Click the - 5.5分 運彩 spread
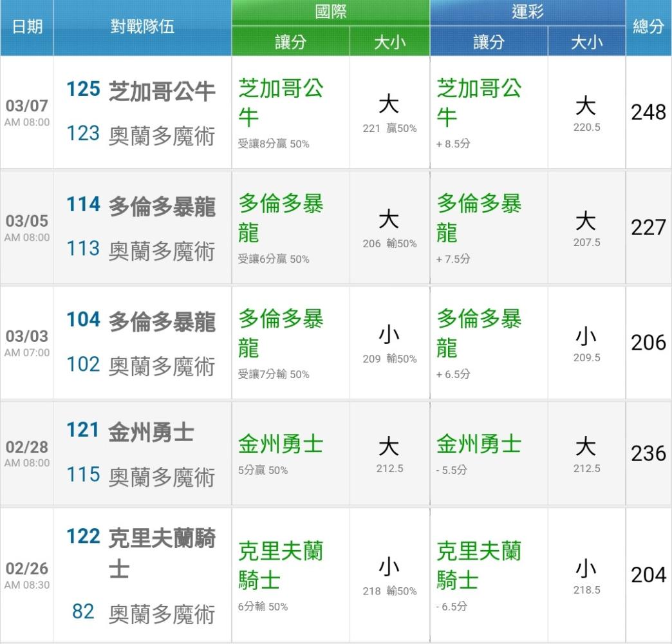This screenshot has height=644, width=672. coord(451,470)
